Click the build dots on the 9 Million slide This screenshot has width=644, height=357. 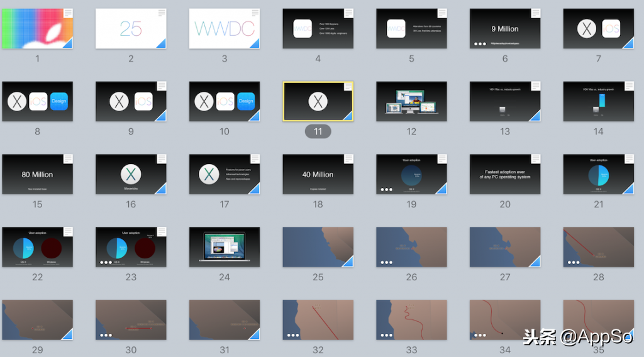(x=480, y=43)
